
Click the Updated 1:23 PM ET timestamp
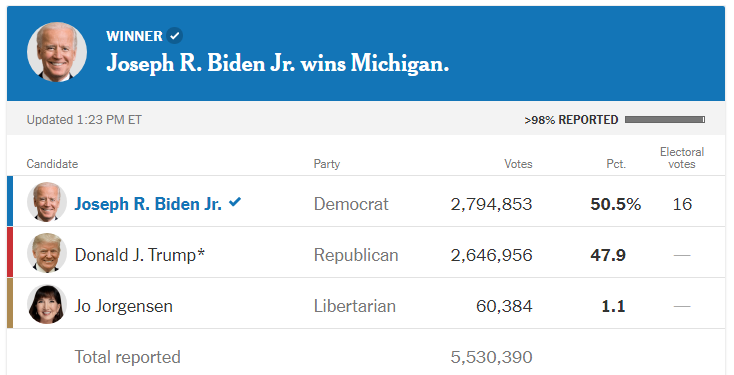click(x=84, y=120)
